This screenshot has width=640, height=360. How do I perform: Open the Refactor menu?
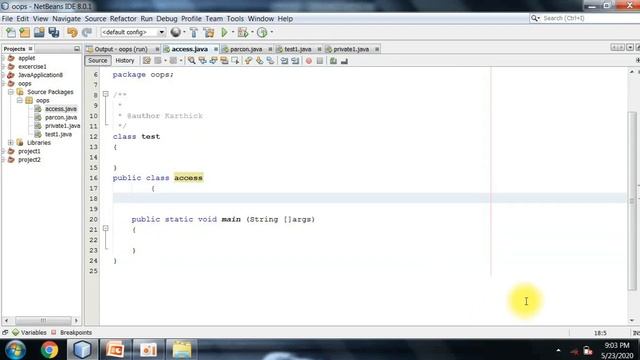tap(123, 19)
